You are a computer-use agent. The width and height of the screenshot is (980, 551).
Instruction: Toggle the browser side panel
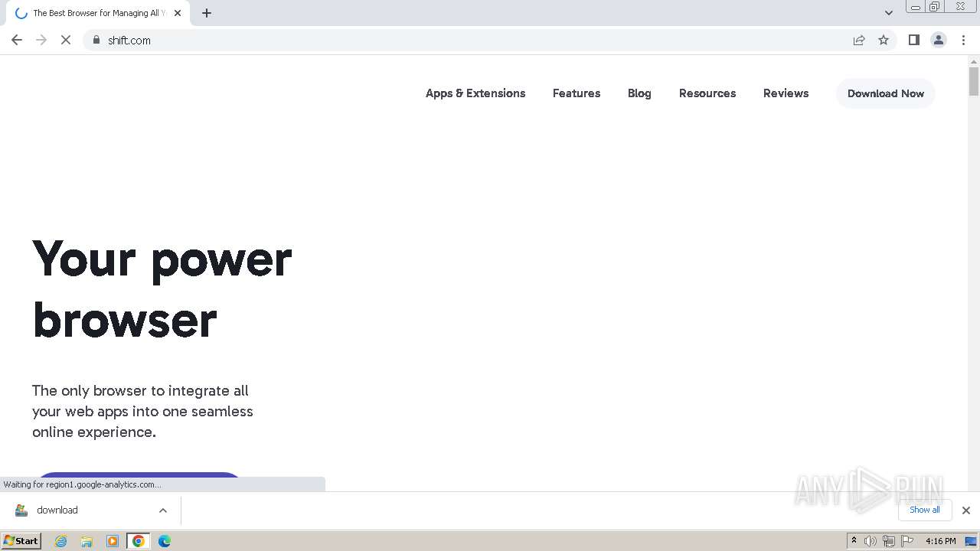point(914,40)
